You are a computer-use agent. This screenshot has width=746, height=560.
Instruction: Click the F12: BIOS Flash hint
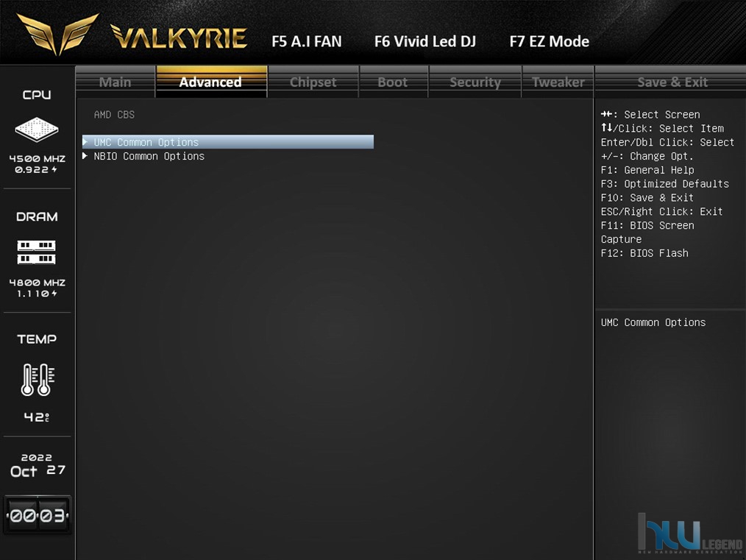click(644, 253)
